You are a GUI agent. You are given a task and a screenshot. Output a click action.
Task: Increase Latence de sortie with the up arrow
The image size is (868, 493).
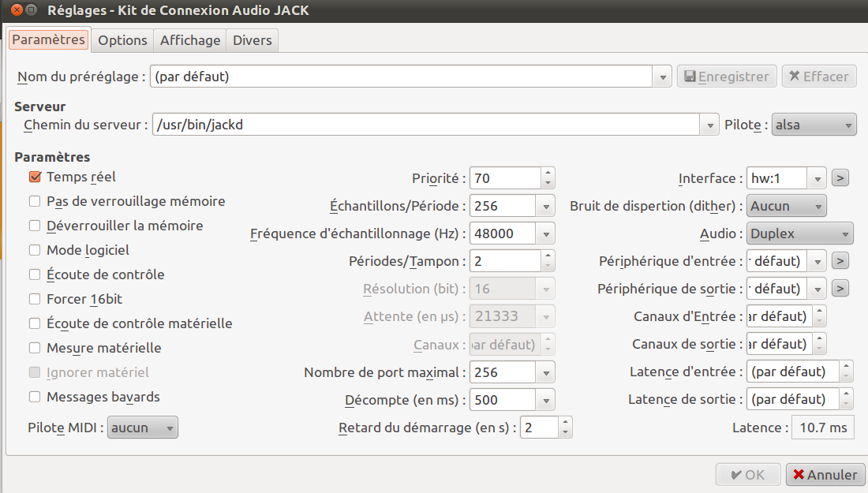[846, 394]
